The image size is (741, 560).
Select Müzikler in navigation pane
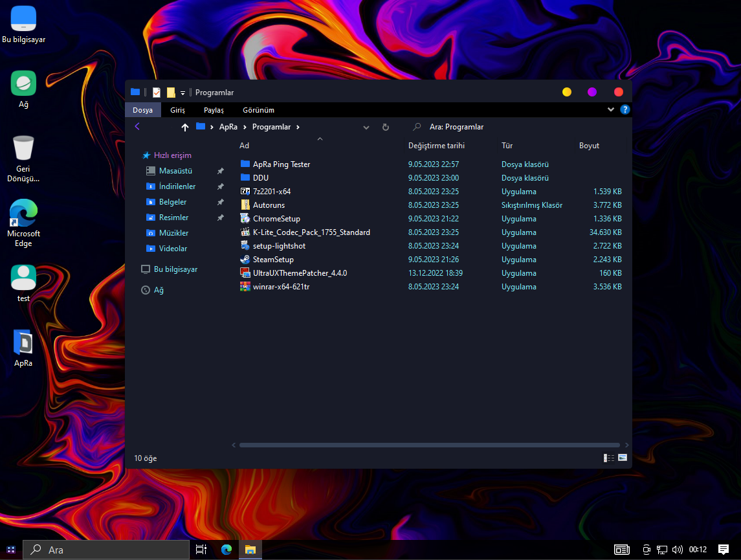pos(173,233)
